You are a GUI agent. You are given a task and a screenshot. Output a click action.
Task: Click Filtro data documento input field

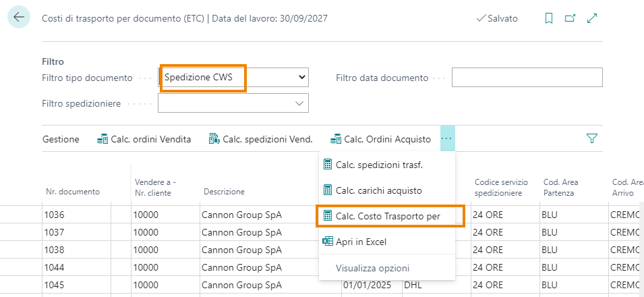pyautogui.click(x=527, y=78)
